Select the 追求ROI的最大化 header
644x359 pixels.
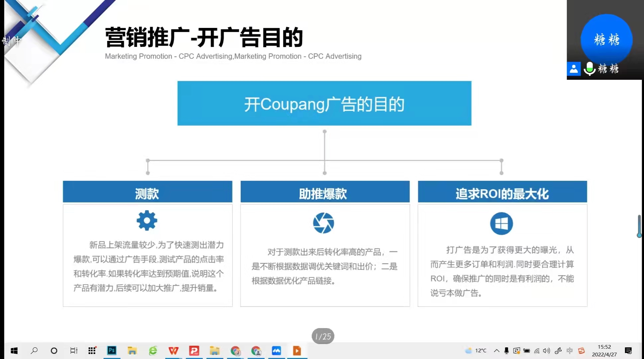click(x=502, y=192)
